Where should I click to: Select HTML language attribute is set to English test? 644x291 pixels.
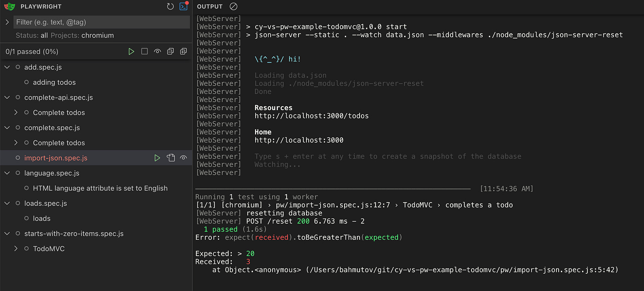[100, 188]
